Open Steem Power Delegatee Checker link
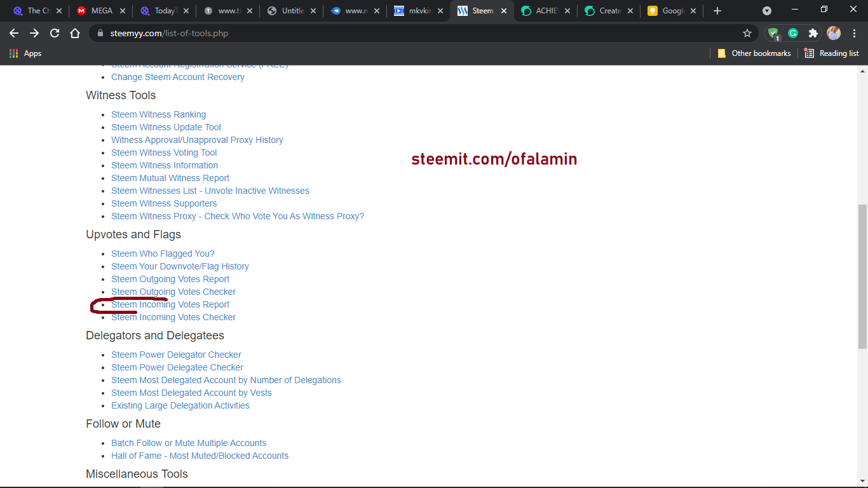 click(177, 367)
